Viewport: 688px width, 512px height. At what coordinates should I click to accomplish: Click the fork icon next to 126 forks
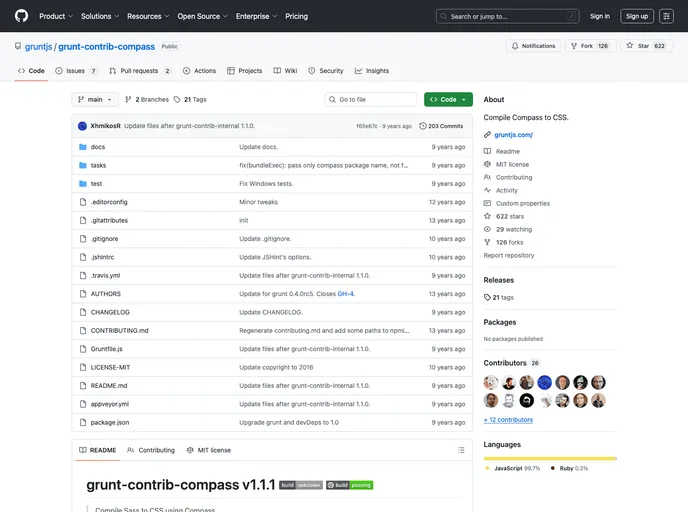487,242
